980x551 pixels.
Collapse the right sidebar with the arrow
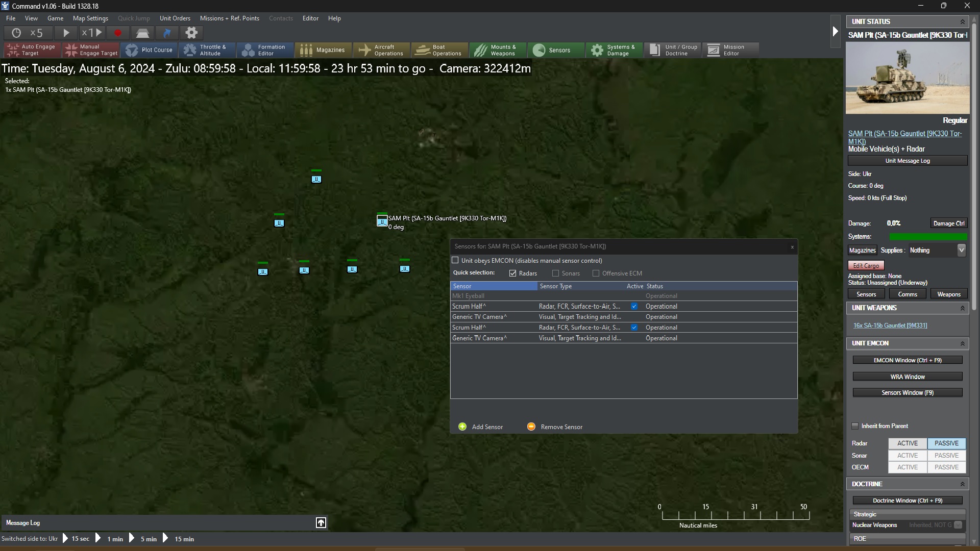click(x=835, y=32)
